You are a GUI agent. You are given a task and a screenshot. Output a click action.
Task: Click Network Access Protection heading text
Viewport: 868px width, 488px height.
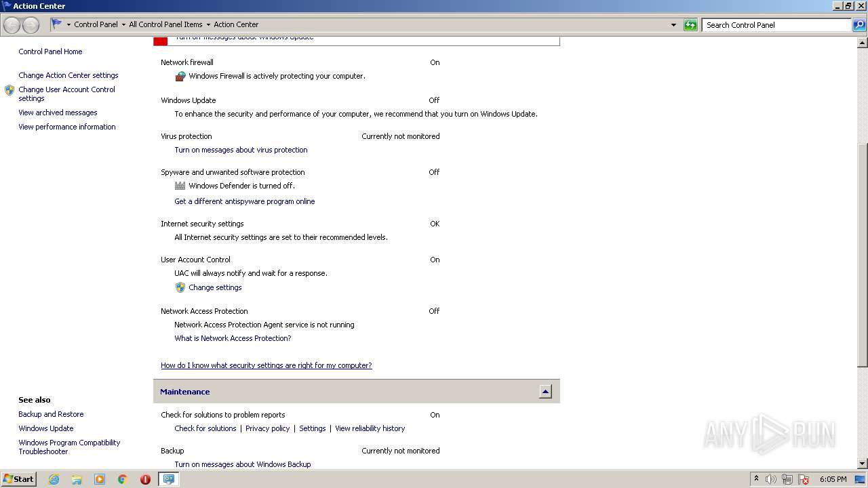pos(204,311)
